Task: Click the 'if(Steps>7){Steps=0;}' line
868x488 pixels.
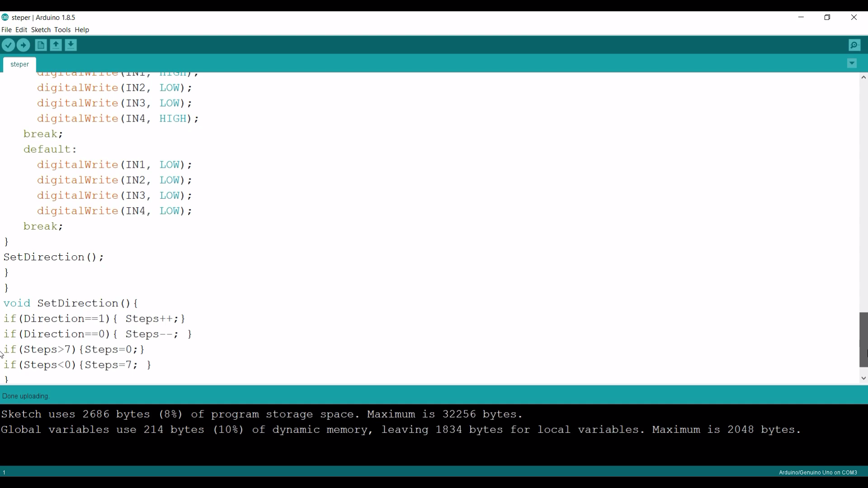Action: [x=74, y=349]
